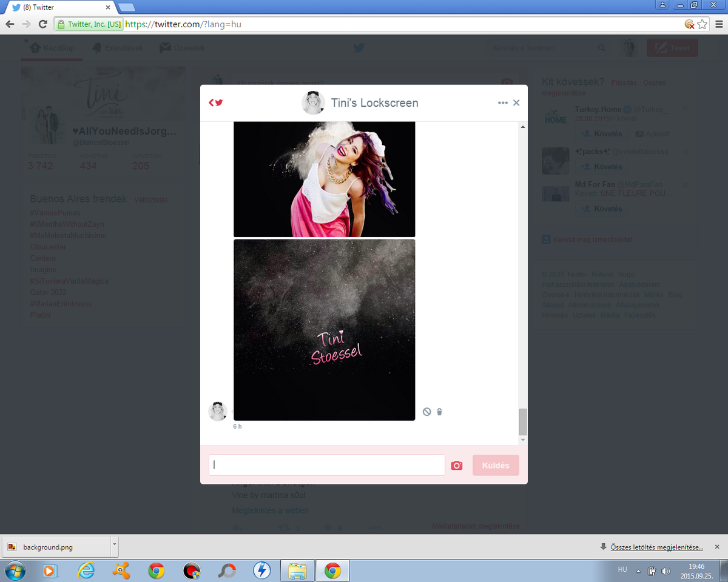Open a new Chrome tab

(126, 7)
